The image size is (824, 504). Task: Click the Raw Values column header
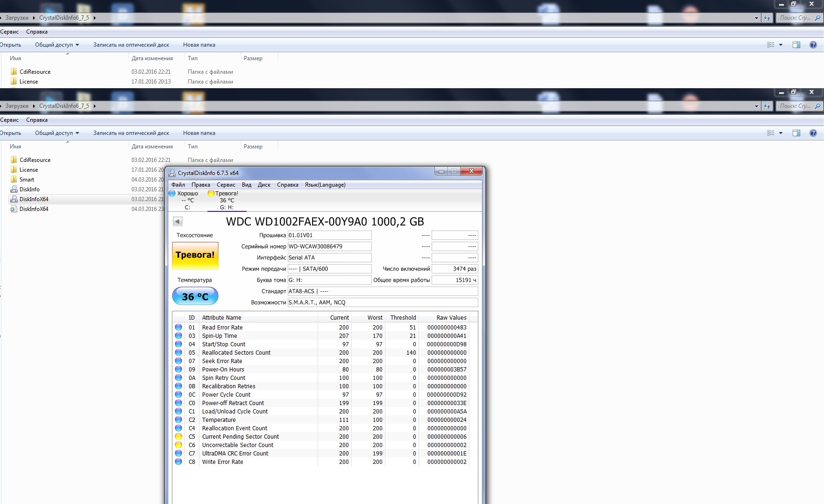451,317
